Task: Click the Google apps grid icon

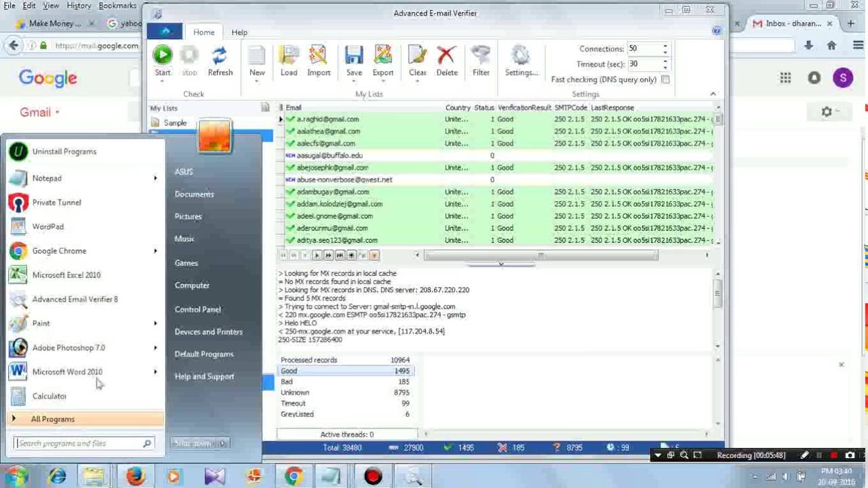Action: pyautogui.click(x=785, y=78)
